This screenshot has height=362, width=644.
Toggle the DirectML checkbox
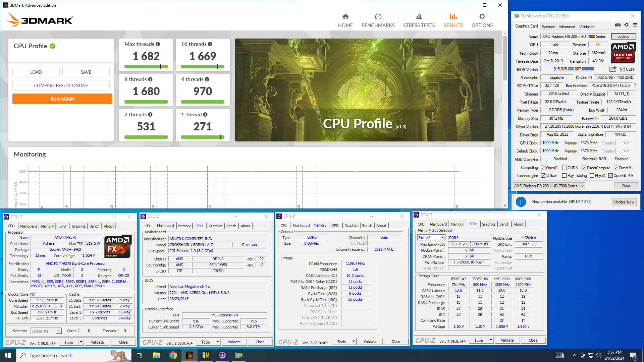point(616,168)
